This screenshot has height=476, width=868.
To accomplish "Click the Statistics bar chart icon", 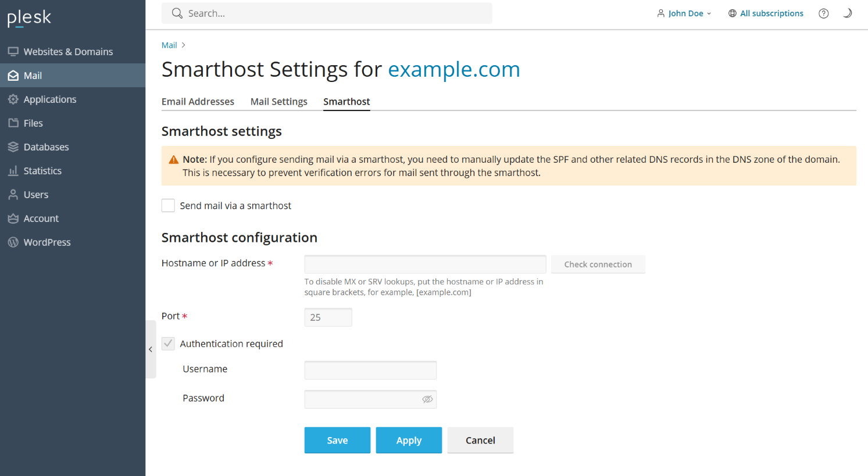I will 13,171.
